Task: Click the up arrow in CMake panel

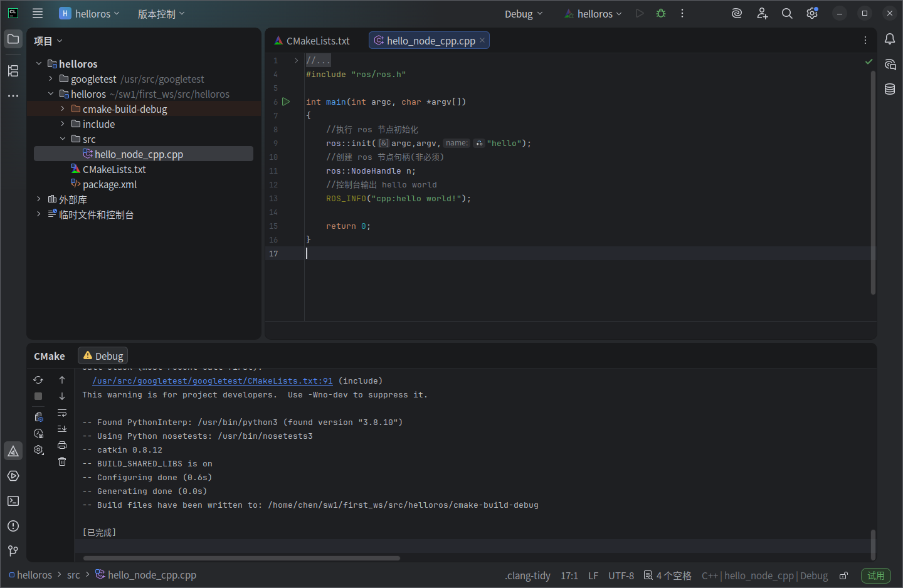Action: tap(62, 380)
